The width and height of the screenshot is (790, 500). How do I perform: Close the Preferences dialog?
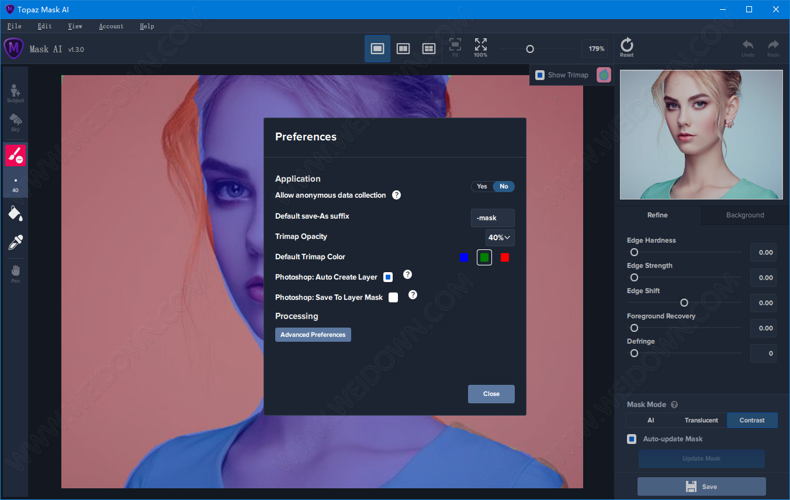pos(491,394)
